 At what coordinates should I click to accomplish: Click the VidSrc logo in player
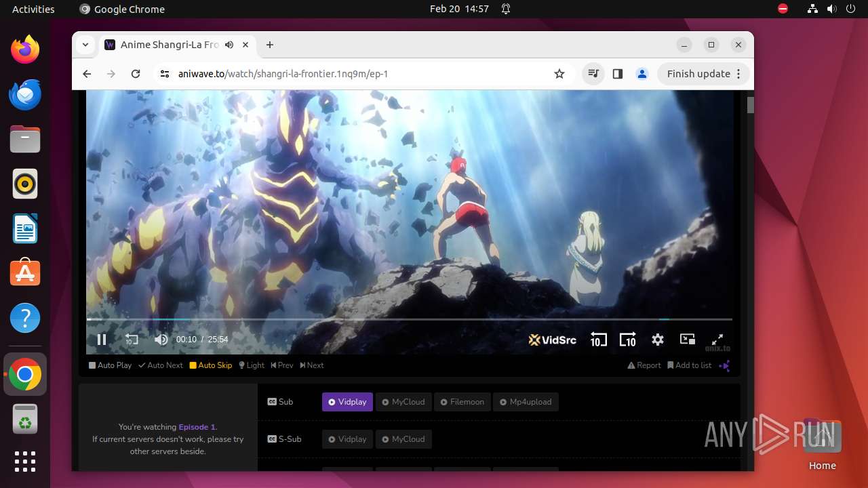[553, 340]
